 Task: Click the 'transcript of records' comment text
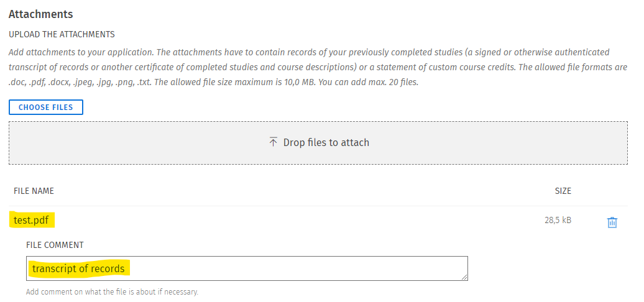(78, 268)
